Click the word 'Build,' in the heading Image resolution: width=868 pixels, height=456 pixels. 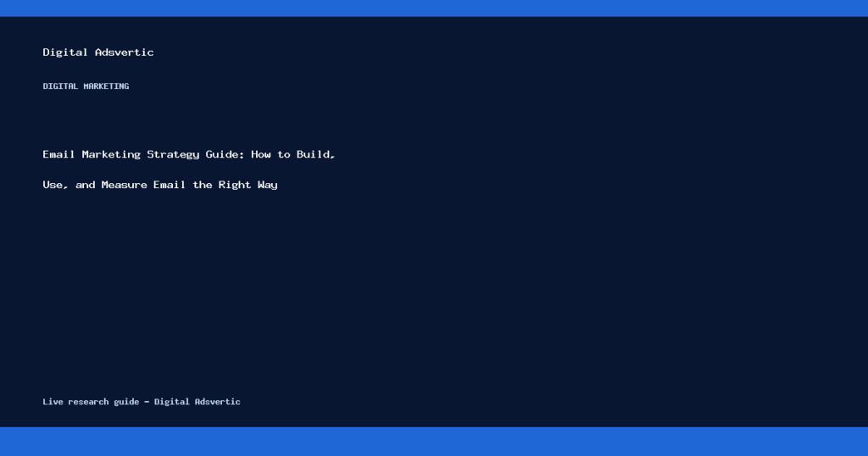click(x=315, y=154)
